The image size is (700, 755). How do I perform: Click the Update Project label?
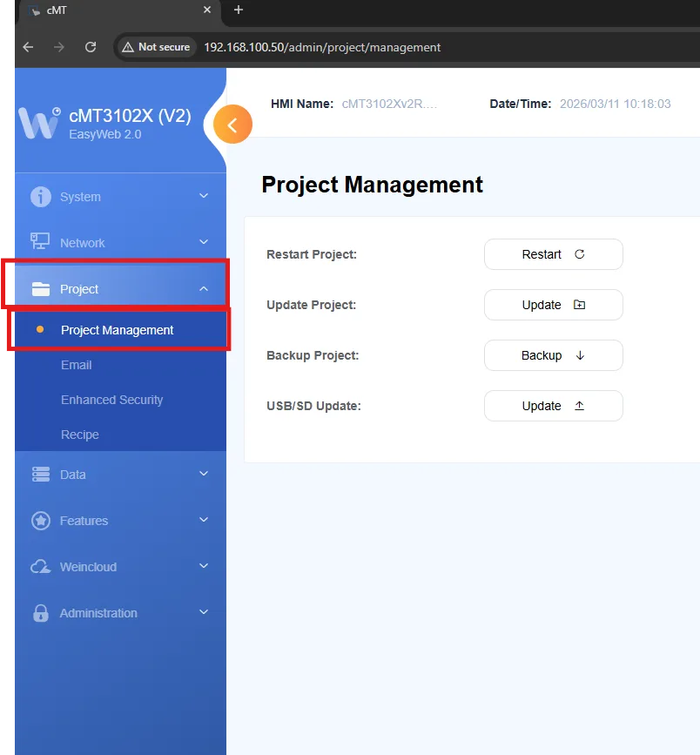pos(312,305)
